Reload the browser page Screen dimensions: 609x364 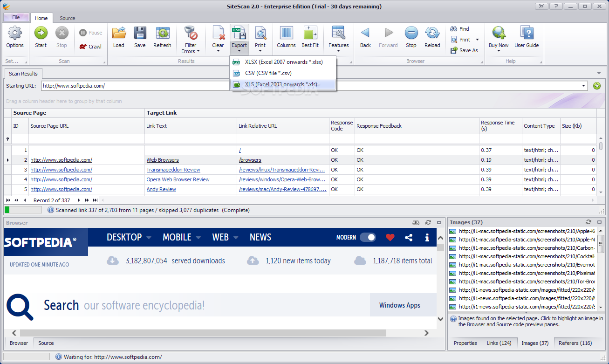coord(432,37)
